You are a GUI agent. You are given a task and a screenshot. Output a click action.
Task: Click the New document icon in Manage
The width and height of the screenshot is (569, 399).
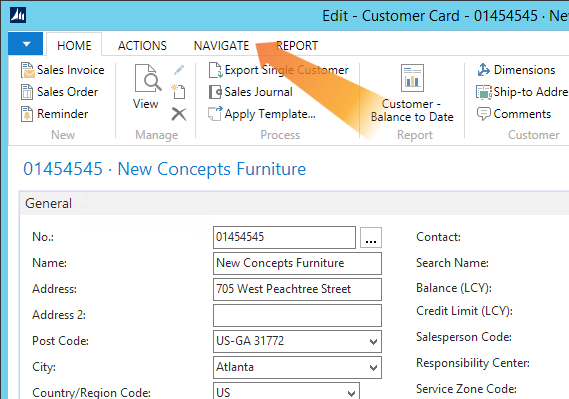(x=179, y=92)
